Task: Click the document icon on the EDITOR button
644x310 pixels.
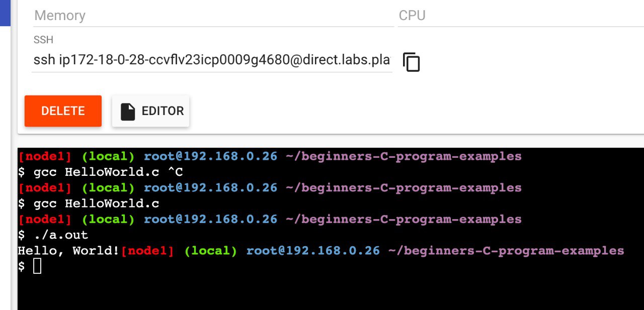Action: tap(128, 111)
